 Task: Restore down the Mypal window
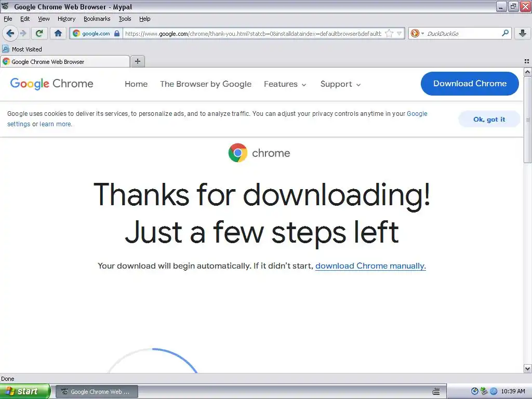pos(513,6)
